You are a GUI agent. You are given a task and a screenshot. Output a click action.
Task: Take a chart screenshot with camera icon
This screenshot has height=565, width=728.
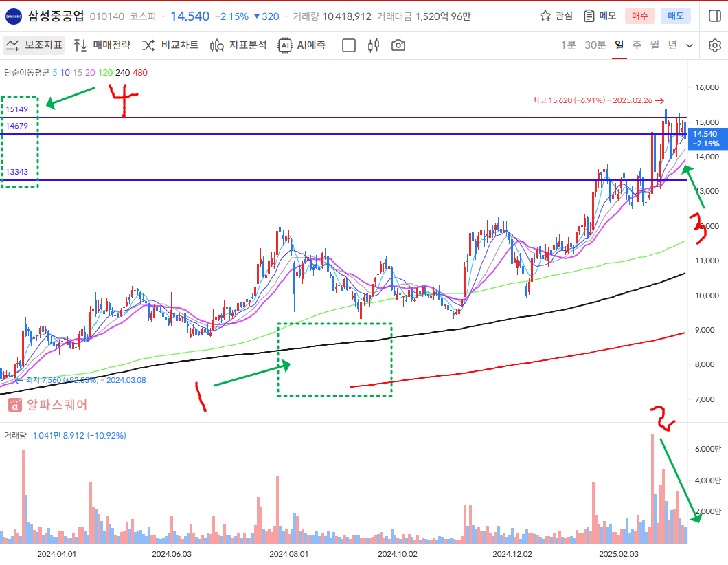398,45
